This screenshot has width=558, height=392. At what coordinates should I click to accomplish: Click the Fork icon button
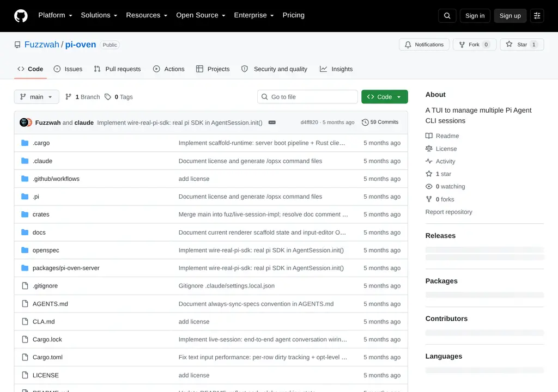(x=475, y=45)
